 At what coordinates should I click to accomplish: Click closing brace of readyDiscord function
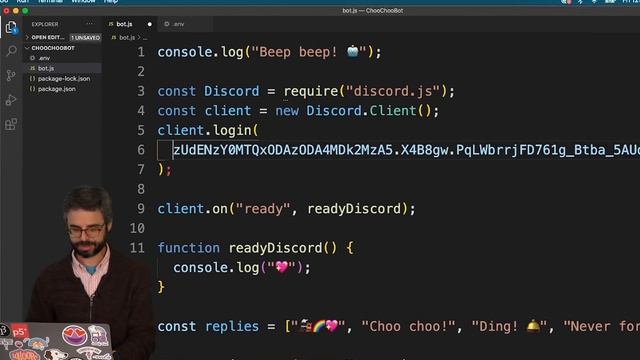point(161,287)
